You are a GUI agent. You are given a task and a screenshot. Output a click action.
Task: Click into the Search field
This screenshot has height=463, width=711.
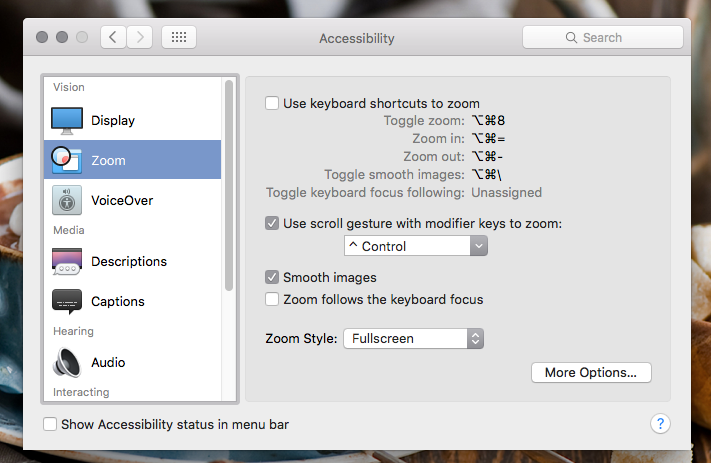603,37
